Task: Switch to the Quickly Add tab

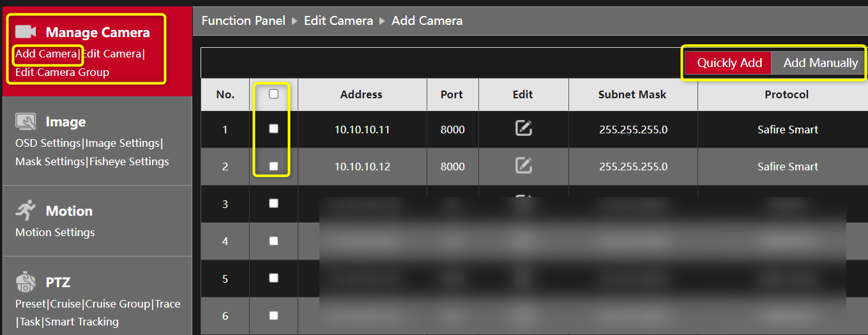Action: tap(729, 63)
